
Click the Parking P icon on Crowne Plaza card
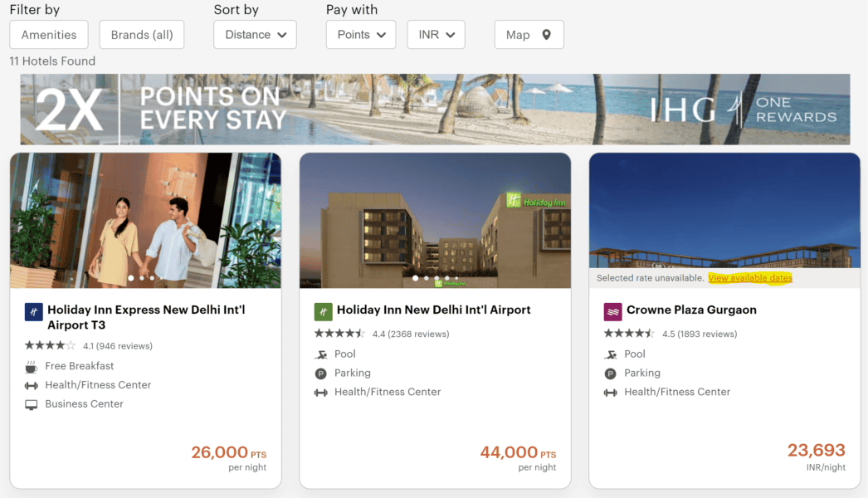(x=610, y=373)
